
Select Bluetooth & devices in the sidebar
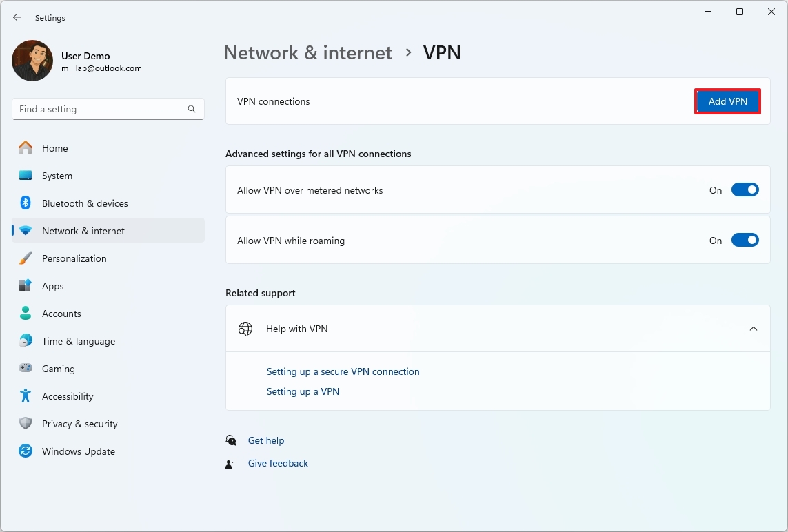click(83, 203)
